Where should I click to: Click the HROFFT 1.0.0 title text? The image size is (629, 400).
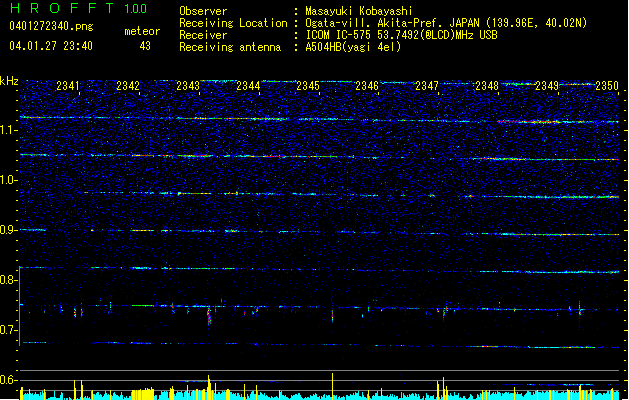tap(79, 8)
